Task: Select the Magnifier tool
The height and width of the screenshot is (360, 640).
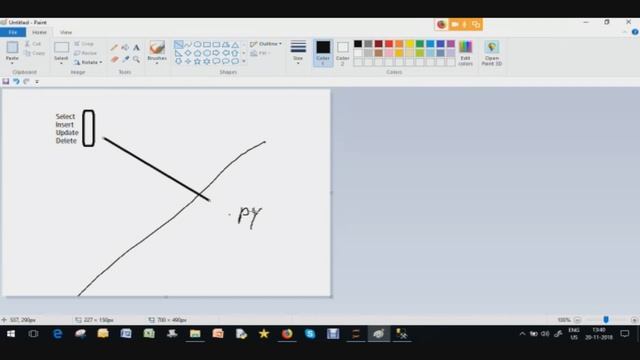Action: (136, 60)
